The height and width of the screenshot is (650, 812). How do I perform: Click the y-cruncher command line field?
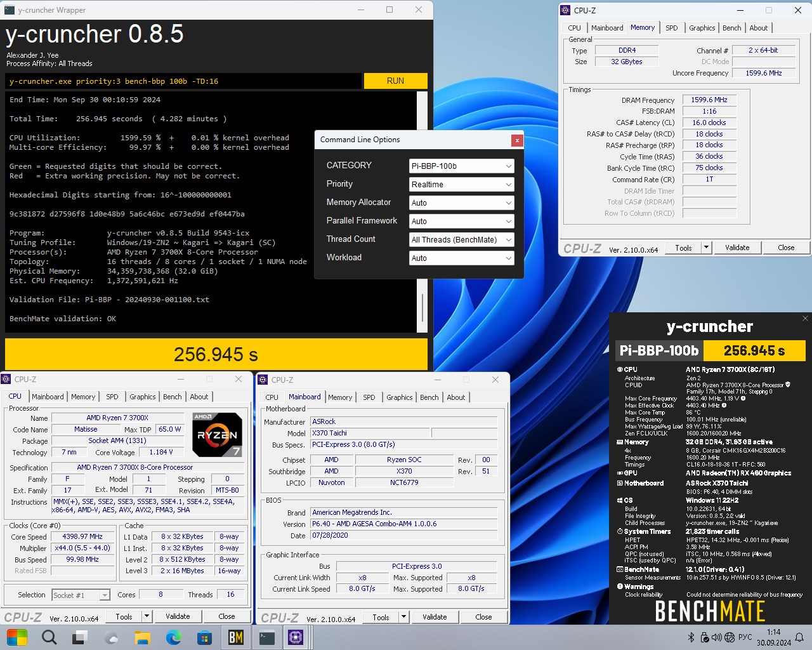[x=184, y=81]
